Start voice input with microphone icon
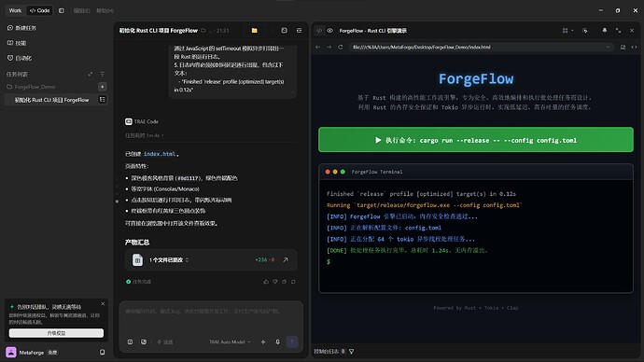 coord(277,341)
